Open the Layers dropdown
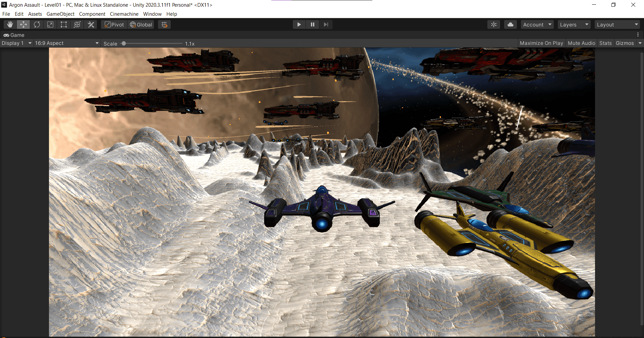 [574, 24]
